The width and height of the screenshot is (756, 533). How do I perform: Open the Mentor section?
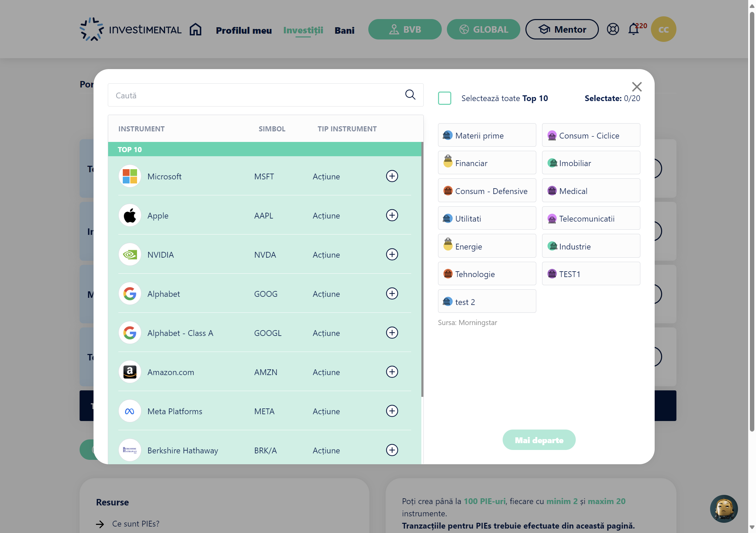562,29
